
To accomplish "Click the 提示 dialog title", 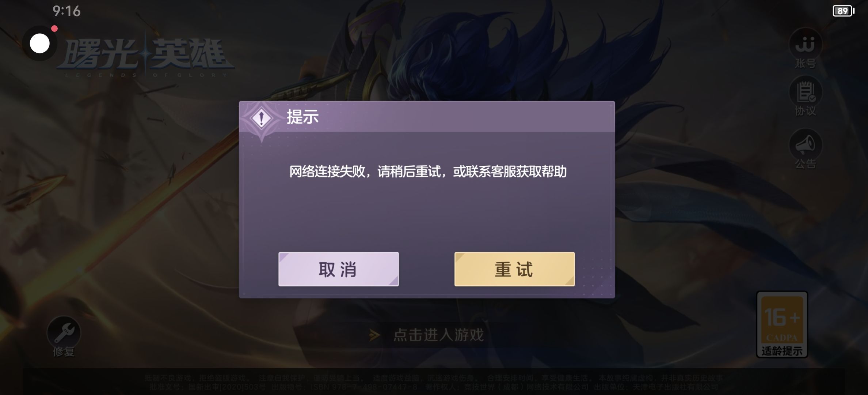I will pos(302,117).
